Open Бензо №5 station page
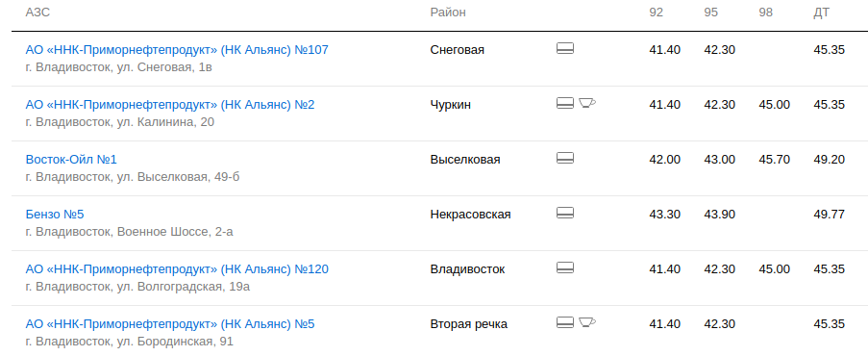The image size is (868, 356). point(55,215)
